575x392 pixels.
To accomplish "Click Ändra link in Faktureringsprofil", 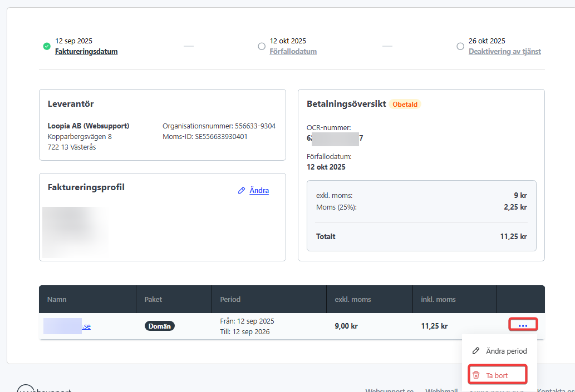I will [259, 191].
